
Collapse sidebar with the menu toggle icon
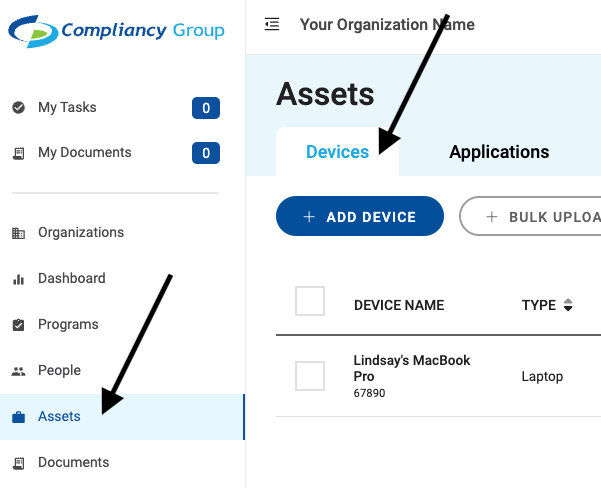click(x=272, y=24)
